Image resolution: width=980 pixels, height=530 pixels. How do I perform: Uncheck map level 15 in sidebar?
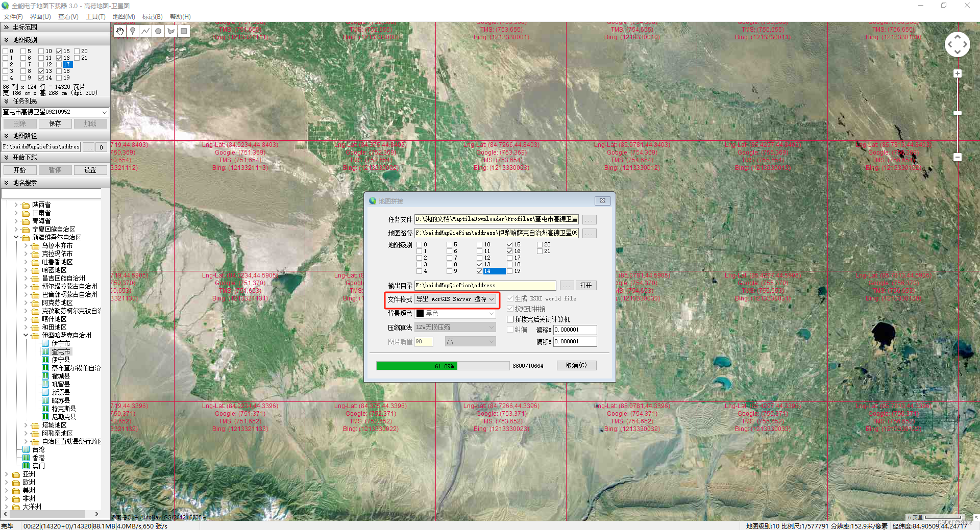(59, 51)
